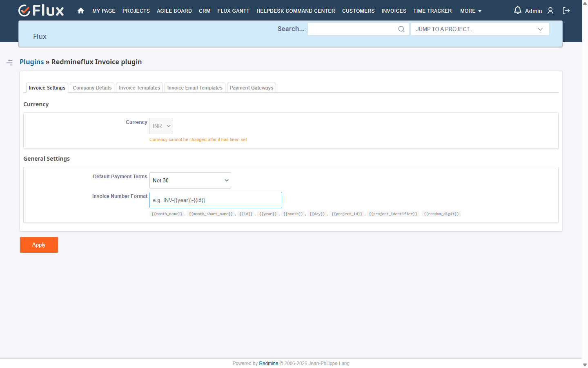This screenshot has height=368, width=588.
Task: Click the {{day}} placeholder tag
Action: point(317,214)
